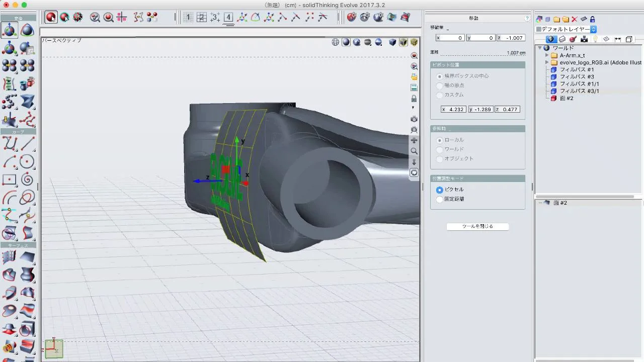Screen dimensions: 644x362
Task: Click the blue cube view icon
Action: (392, 42)
